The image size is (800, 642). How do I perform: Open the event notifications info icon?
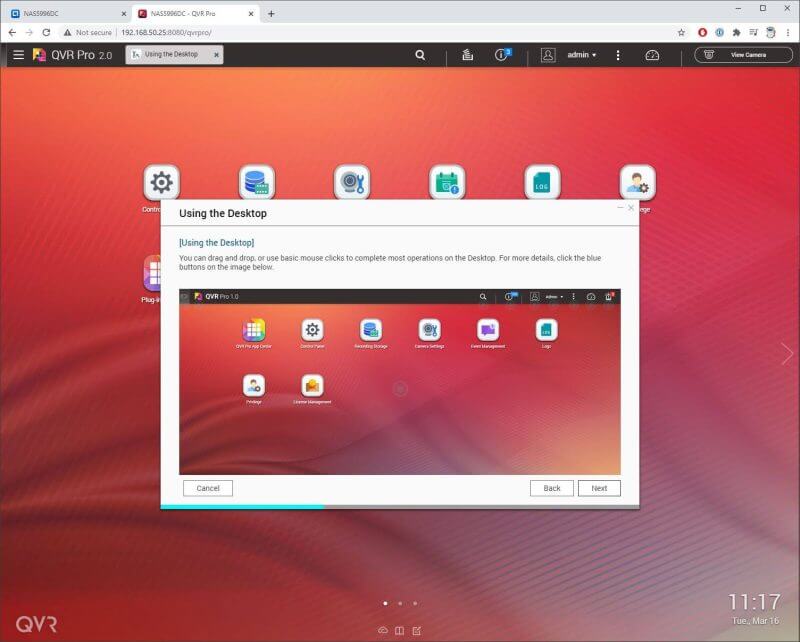502,55
